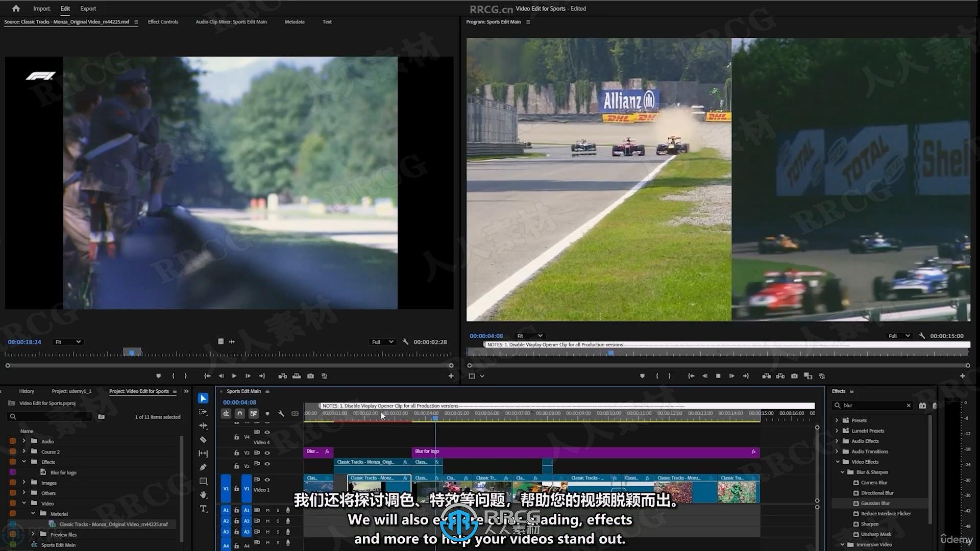Toggle Video 4 track output eye
The height and width of the screenshot is (551, 980).
coord(267,432)
